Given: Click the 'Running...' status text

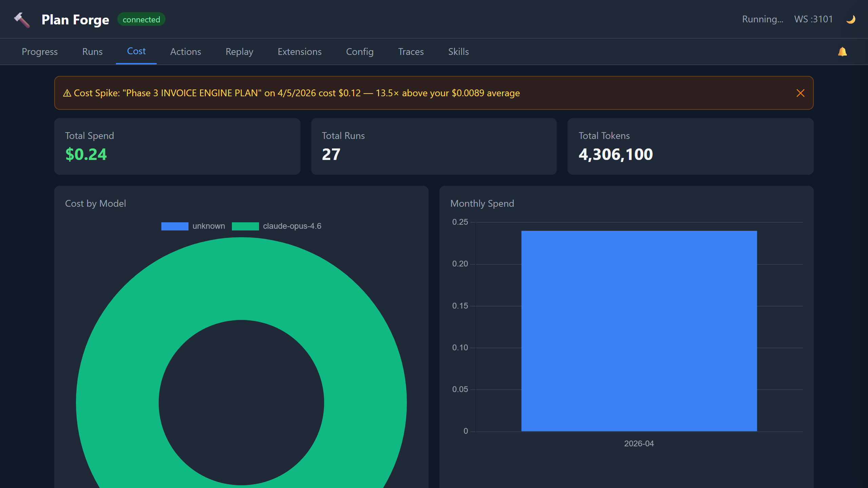Looking at the screenshot, I should point(763,19).
